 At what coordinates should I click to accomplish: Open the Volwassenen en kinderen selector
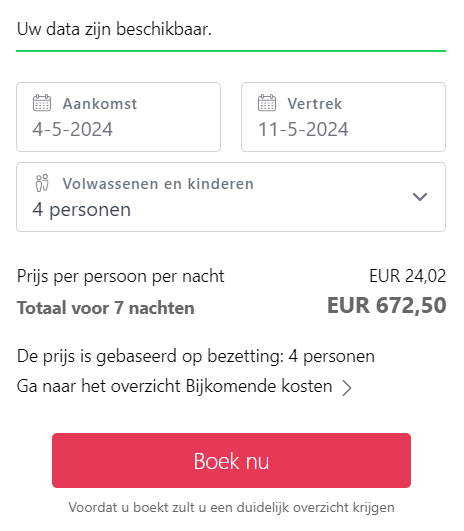click(x=231, y=197)
